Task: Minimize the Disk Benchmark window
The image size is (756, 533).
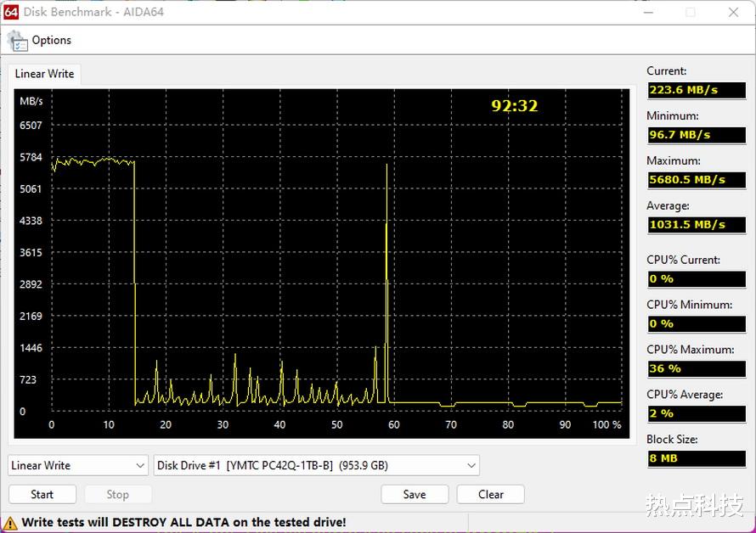Action: [648, 12]
